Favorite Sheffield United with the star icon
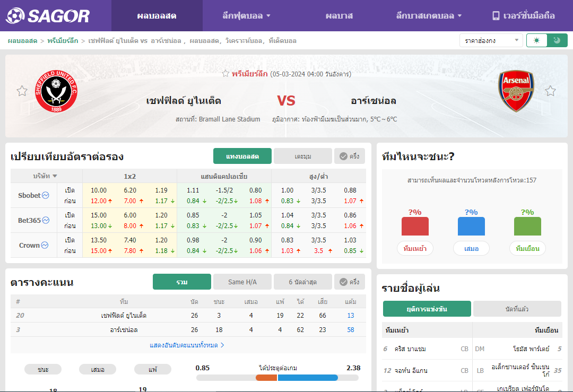This screenshot has width=573, height=392. point(22,91)
